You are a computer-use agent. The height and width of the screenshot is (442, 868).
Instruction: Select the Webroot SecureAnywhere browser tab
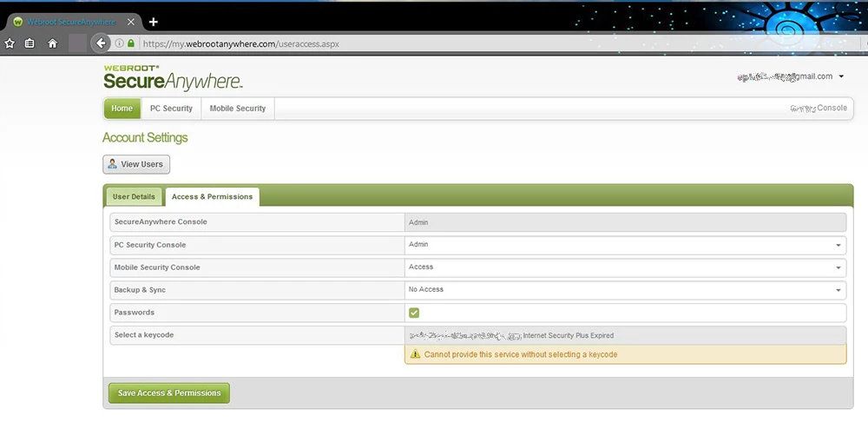72,23
